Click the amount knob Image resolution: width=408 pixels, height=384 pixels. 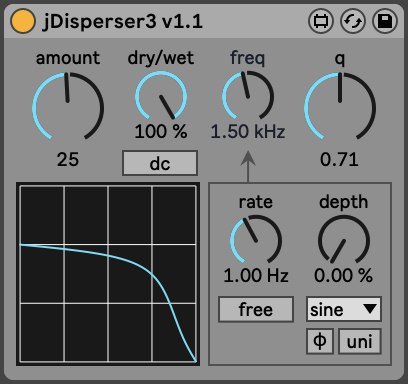(x=68, y=107)
